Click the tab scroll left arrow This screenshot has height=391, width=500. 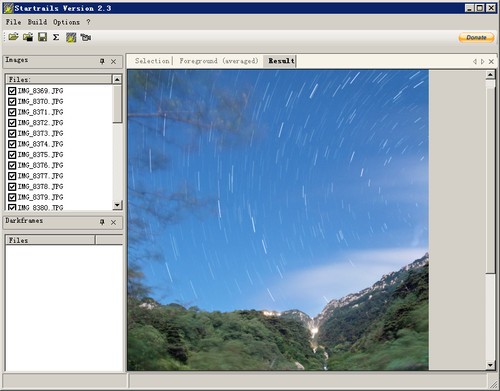(475, 61)
